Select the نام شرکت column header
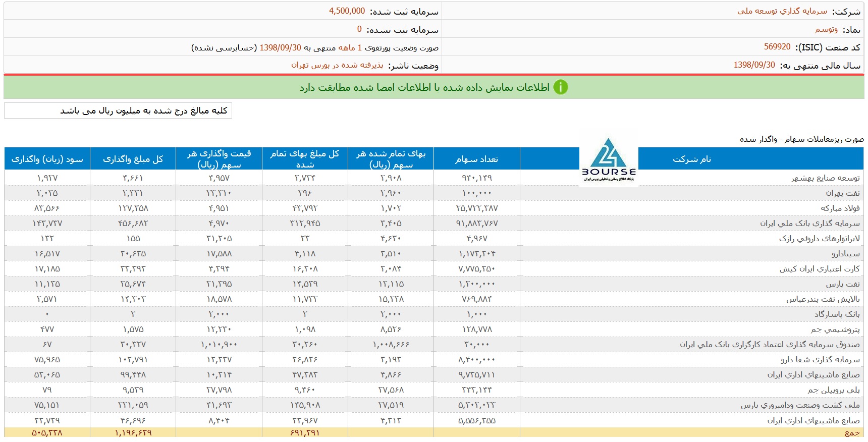868x442 pixels. coord(691,159)
